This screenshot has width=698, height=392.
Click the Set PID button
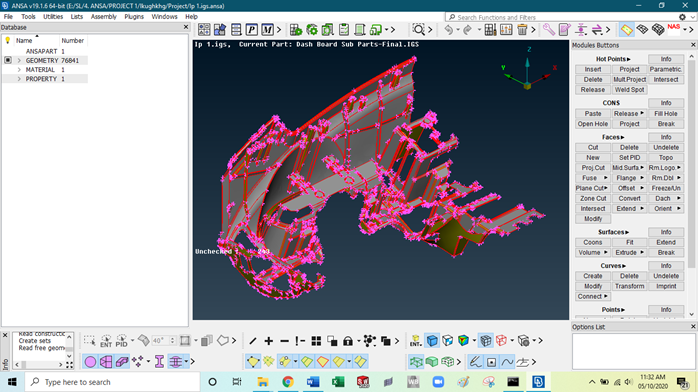(x=629, y=158)
